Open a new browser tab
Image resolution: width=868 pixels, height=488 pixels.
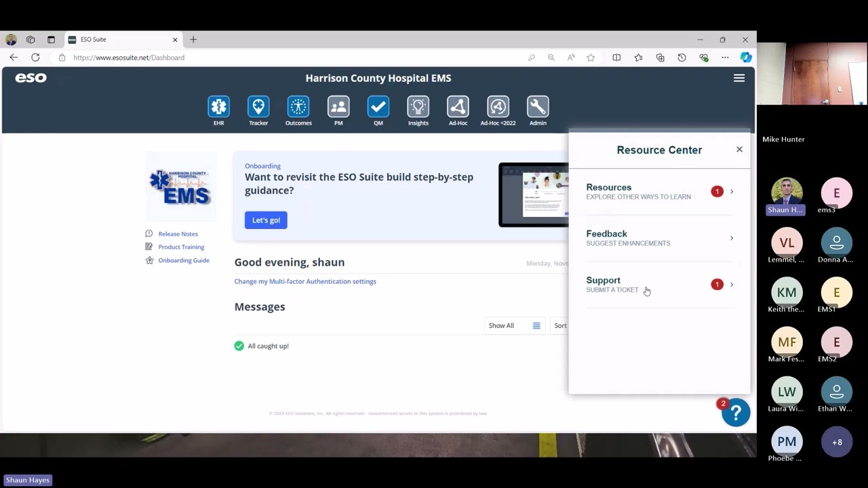pos(193,39)
